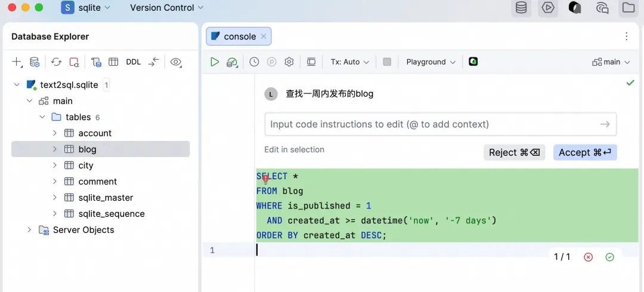
Task: Open the view options eye icon
Action: pyautogui.click(x=176, y=62)
